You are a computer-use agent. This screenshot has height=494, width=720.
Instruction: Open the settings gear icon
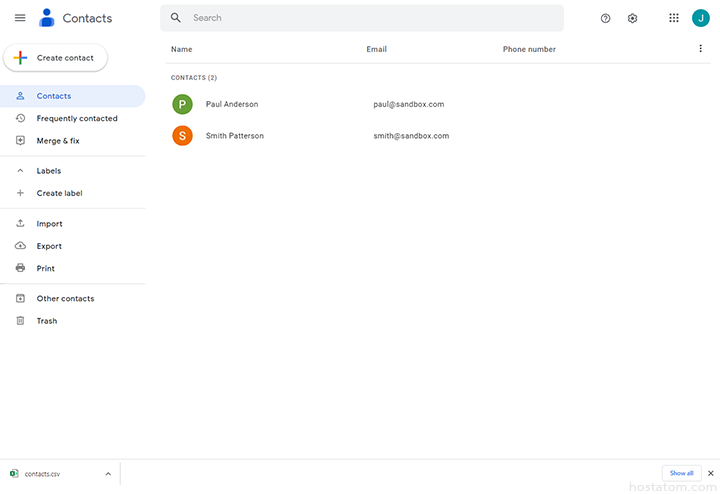tap(632, 18)
